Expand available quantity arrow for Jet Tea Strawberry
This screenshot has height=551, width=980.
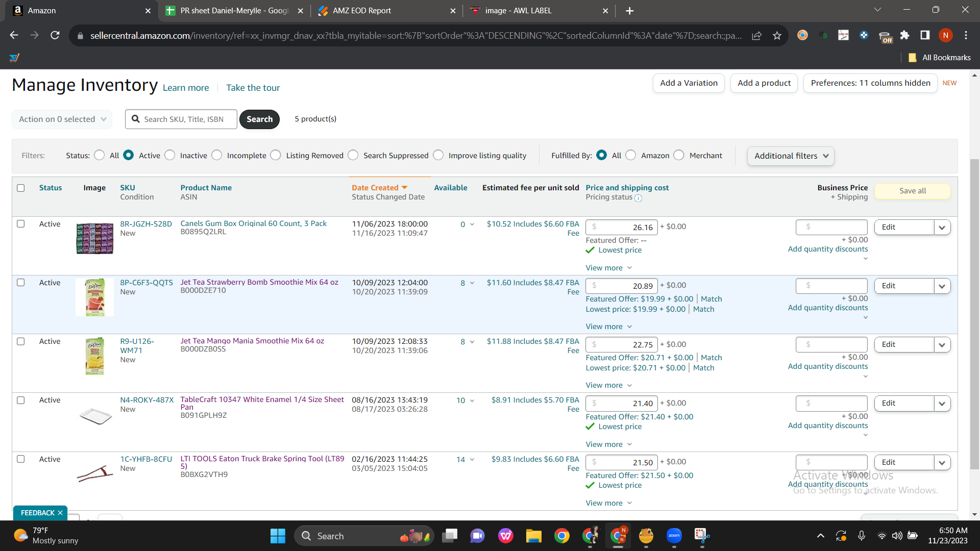472,283
